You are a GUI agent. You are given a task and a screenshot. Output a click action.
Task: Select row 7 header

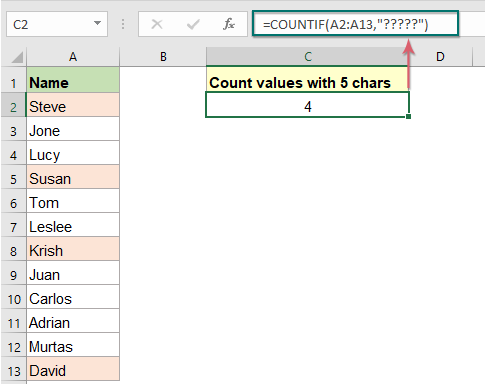point(13,227)
